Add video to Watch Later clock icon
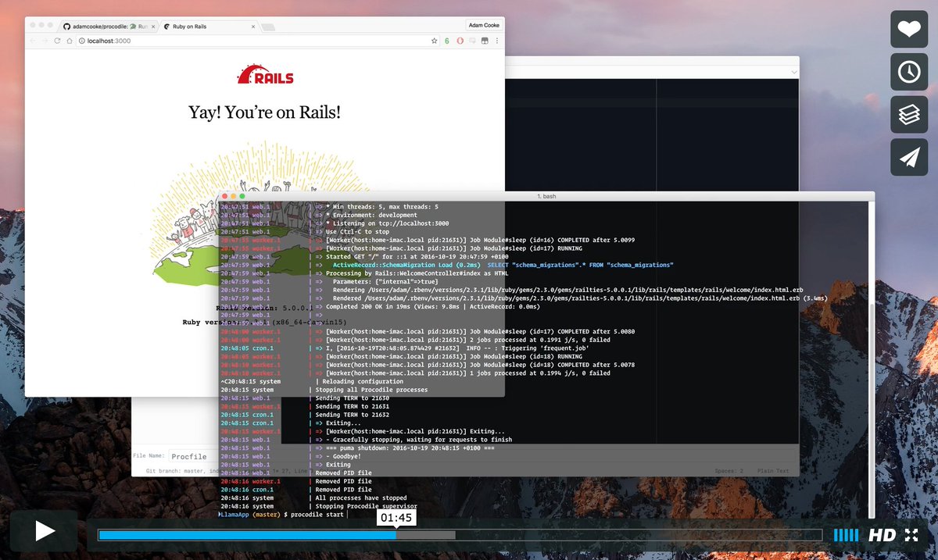Screen dimensions: 938x560 (x=909, y=72)
